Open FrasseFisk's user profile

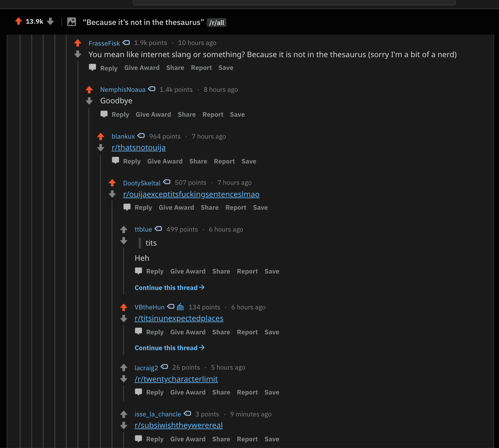tap(104, 43)
